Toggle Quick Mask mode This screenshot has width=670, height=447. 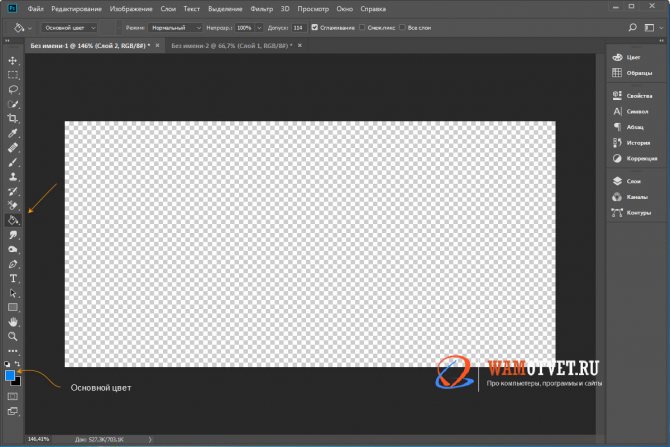point(13,397)
